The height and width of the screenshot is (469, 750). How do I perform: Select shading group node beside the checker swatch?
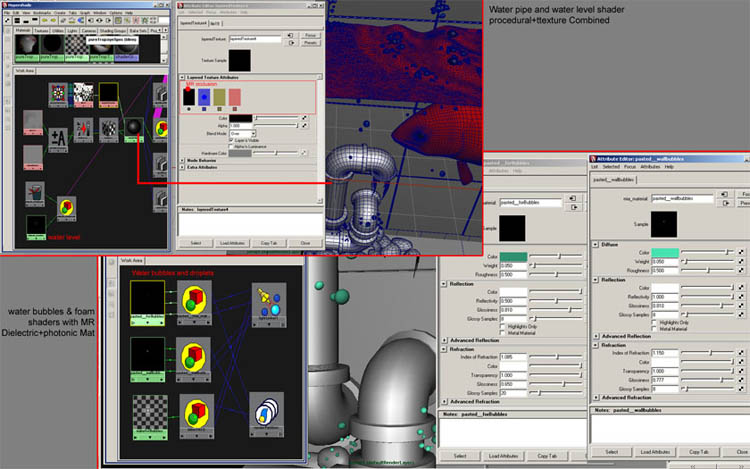click(x=197, y=416)
